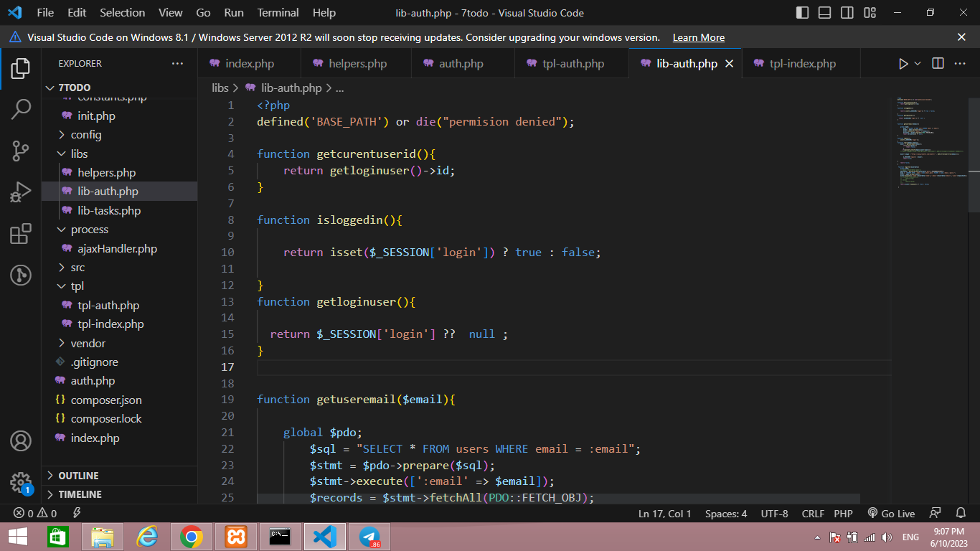Click the port forwarding status icon
The width and height of the screenshot is (980, 551).
tap(77, 514)
